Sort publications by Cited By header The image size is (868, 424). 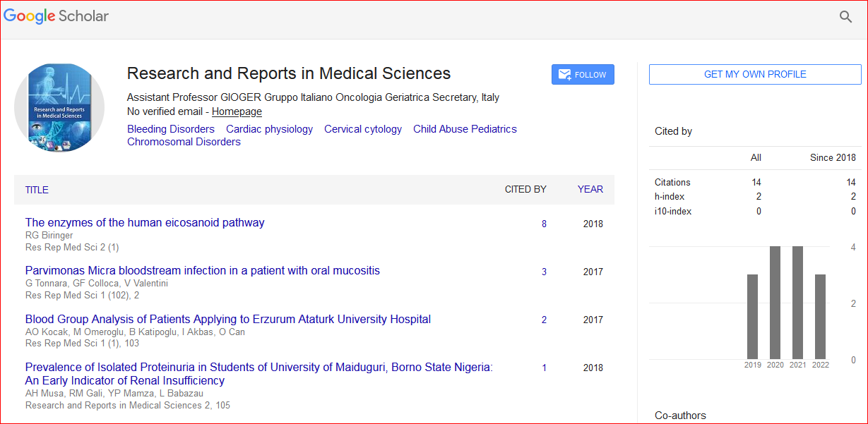coord(525,189)
